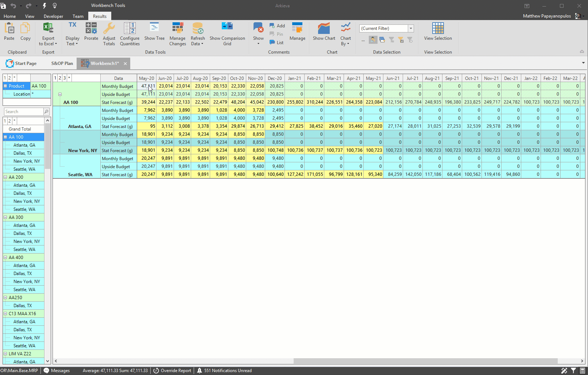Collapse the AA 400 tree node
This screenshot has width=588, height=375.
pos(5,258)
